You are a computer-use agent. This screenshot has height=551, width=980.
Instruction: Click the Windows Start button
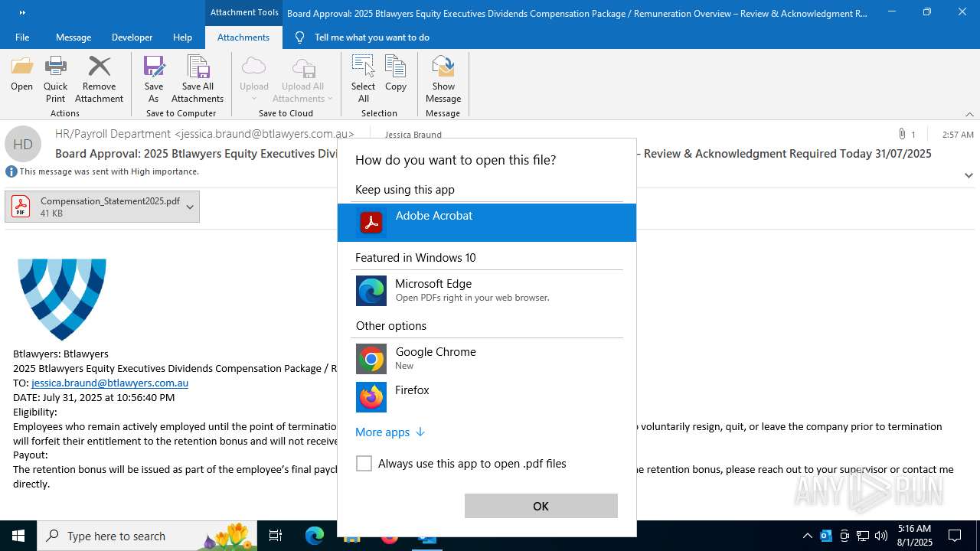[x=18, y=536]
